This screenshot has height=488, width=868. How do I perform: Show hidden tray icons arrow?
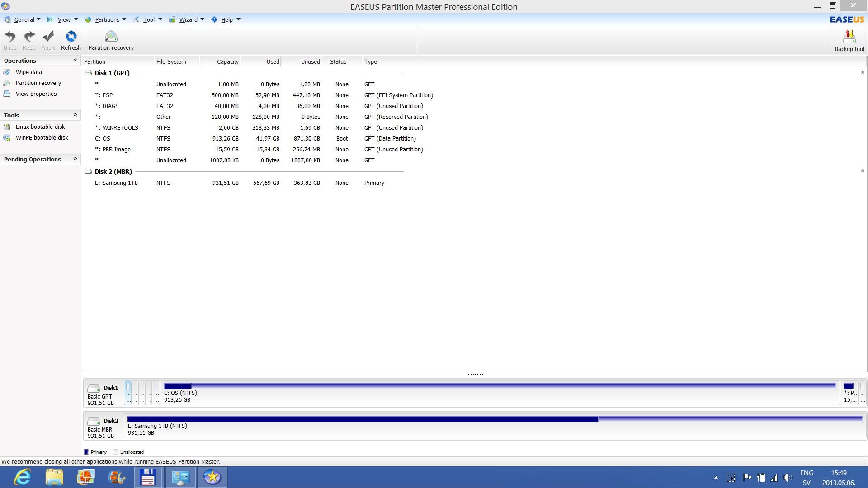[716, 478]
